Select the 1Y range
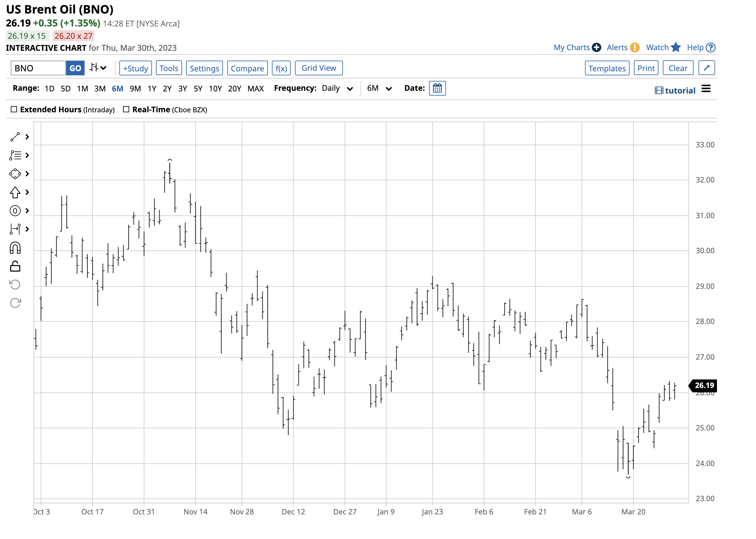 152,89
